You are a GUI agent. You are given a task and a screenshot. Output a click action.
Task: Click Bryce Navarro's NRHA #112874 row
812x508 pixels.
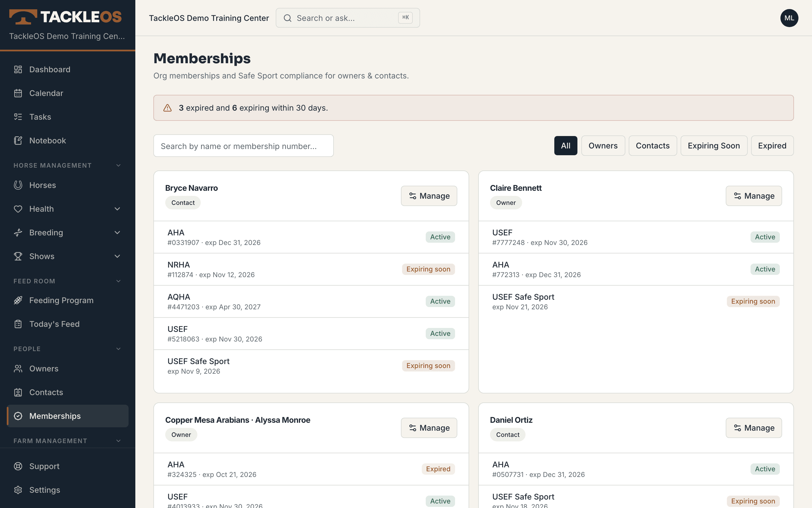(x=311, y=270)
